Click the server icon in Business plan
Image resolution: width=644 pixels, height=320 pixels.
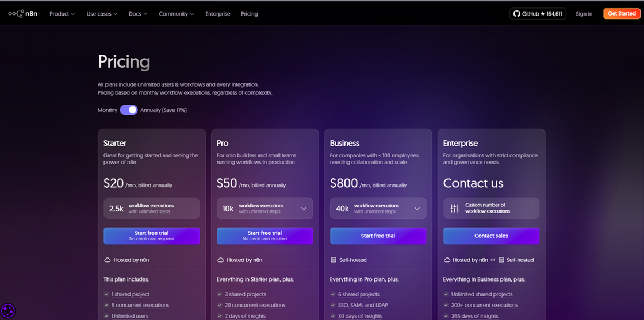coord(333,260)
